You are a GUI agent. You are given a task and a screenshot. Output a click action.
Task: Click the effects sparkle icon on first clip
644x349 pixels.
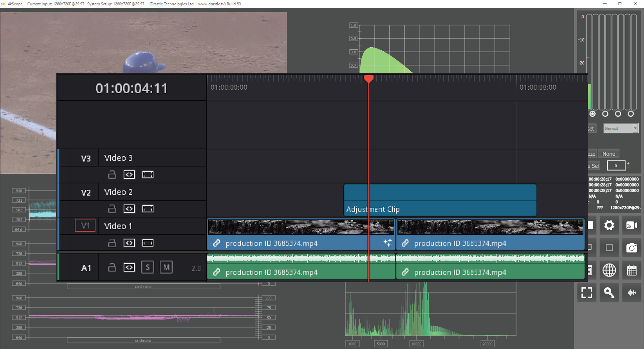387,243
